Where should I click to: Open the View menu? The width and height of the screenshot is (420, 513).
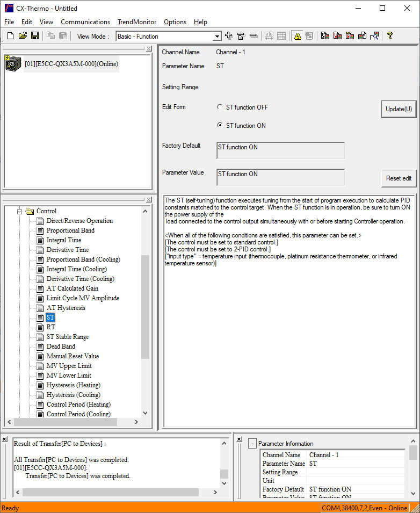[46, 22]
